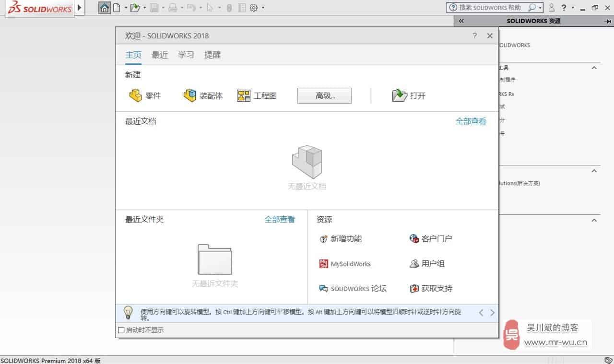Viewport: 614px width, 364px height.
Task: Create a new 装配体 assembly
Action: pyautogui.click(x=203, y=95)
